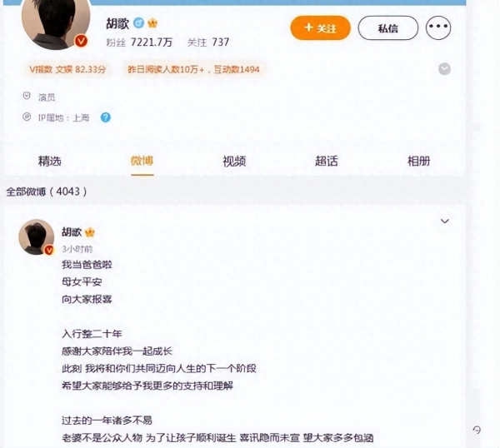This screenshot has width=500, height=448.
Task: Click the refresh icon at bottom right
Action: [477, 430]
